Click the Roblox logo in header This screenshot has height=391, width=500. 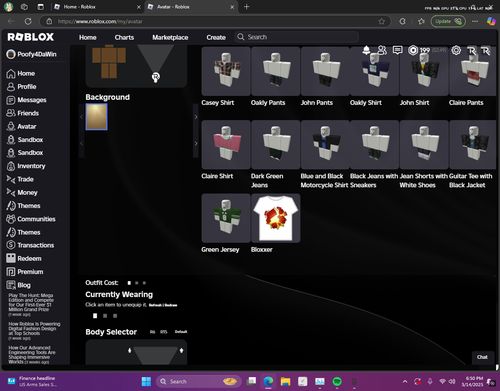30,37
